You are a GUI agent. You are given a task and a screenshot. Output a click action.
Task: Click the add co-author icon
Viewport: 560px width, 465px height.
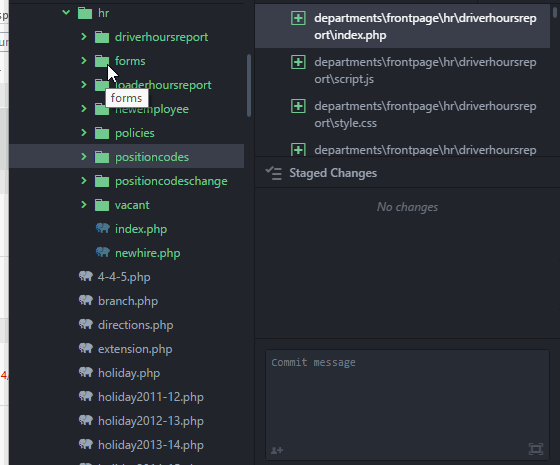click(277, 450)
